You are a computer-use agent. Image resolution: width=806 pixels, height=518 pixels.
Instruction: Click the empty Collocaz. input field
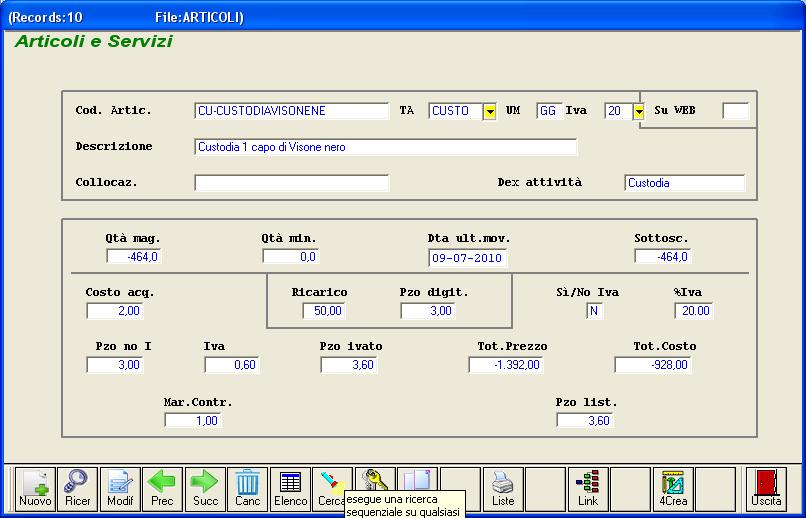click(x=291, y=183)
